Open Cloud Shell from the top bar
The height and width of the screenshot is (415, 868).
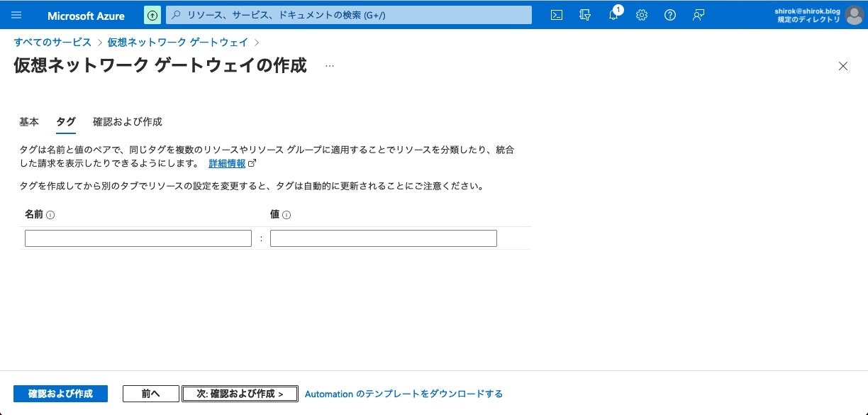click(556, 15)
